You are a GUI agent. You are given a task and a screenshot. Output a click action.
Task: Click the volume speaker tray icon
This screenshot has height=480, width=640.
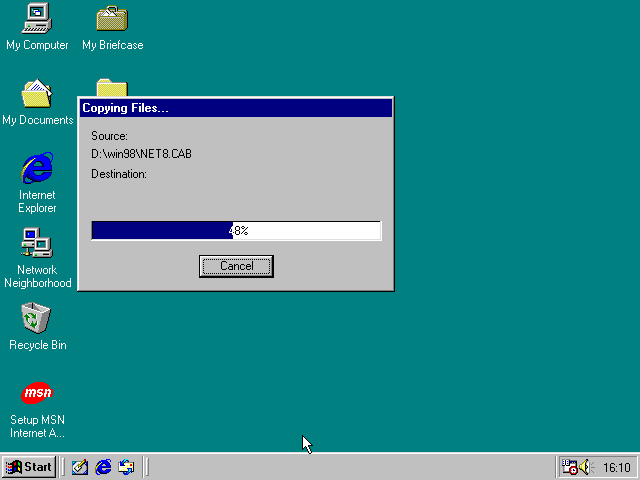pos(587,467)
